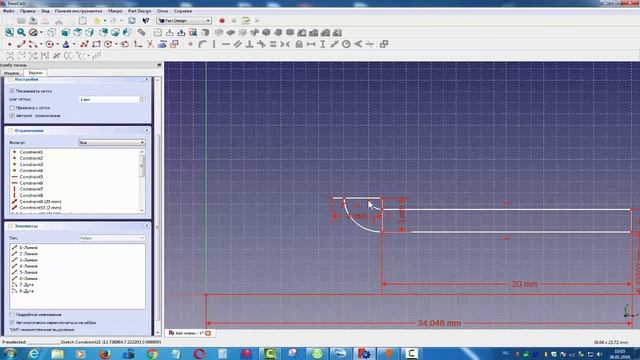Apply the symmetric constraint

tap(285, 44)
